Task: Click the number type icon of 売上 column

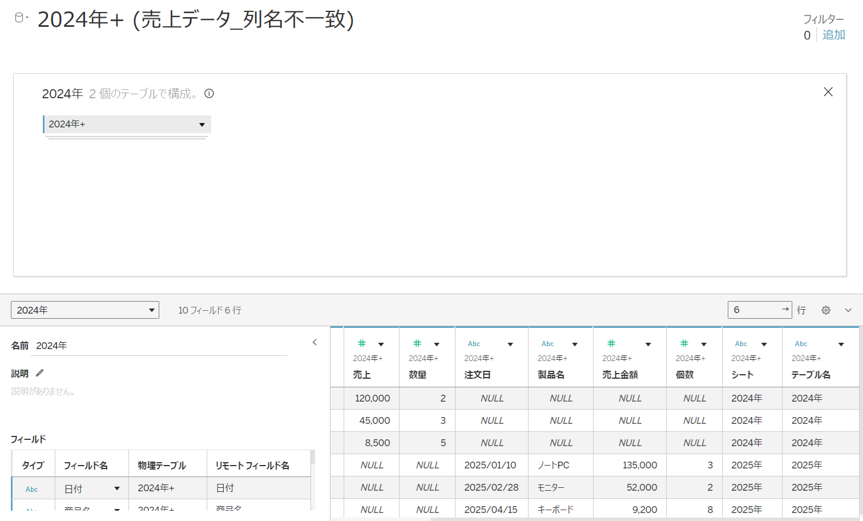Action: pyautogui.click(x=362, y=343)
